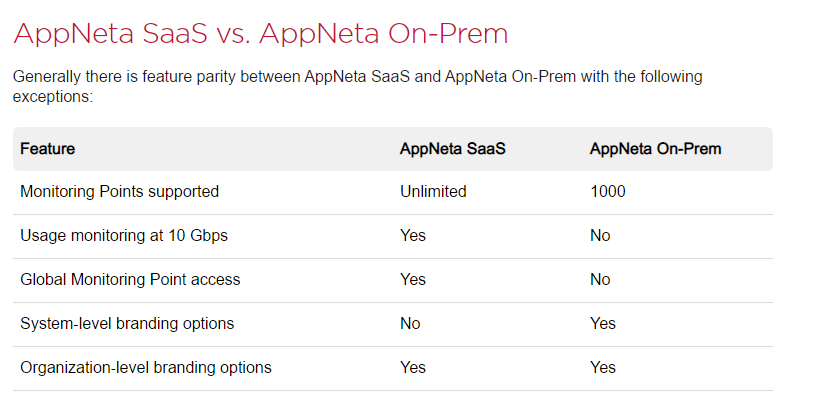This screenshot has height=410, width=815.
Task: Click On-Prem "Yes" for System-level branding
Action: coord(603,323)
